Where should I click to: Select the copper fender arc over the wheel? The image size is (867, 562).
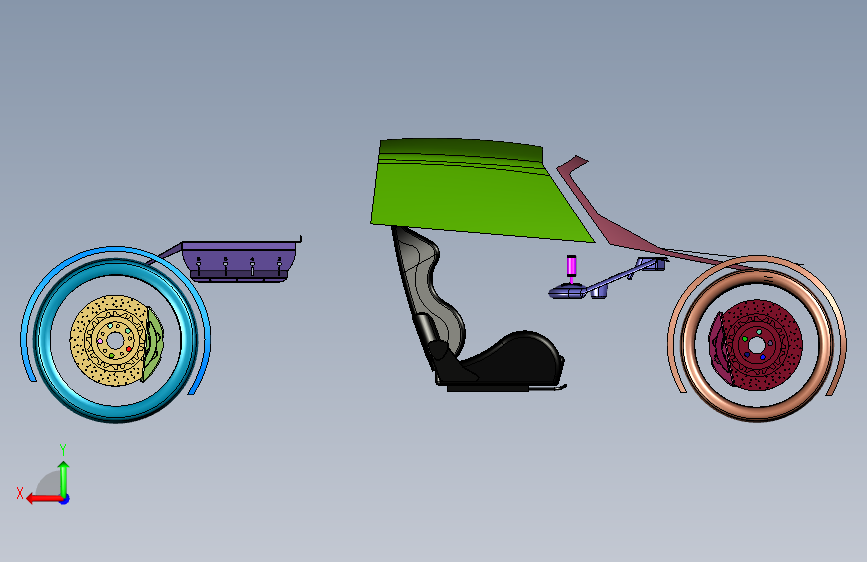point(758,259)
